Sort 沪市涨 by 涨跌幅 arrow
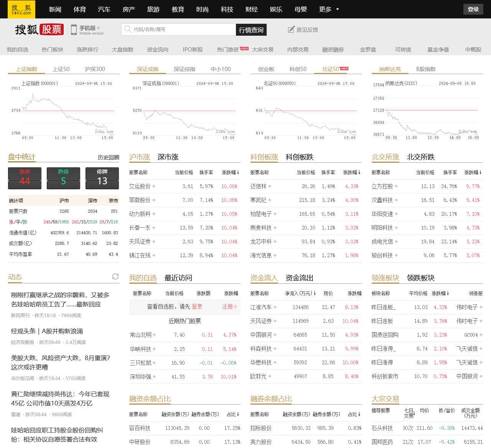Viewport: 491px width, 448px height. [x=238, y=172]
